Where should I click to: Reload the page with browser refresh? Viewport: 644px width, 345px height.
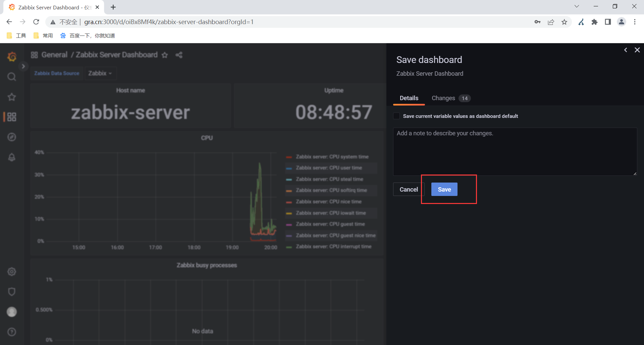pos(36,22)
